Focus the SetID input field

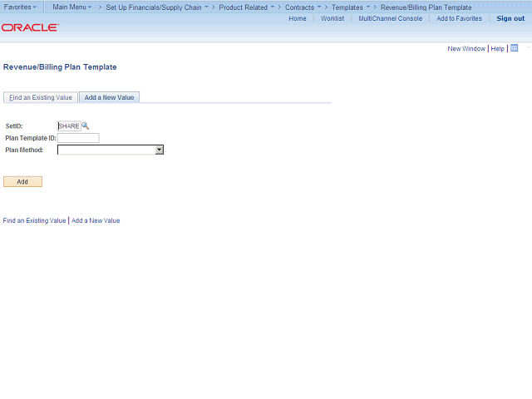(x=69, y=126)
